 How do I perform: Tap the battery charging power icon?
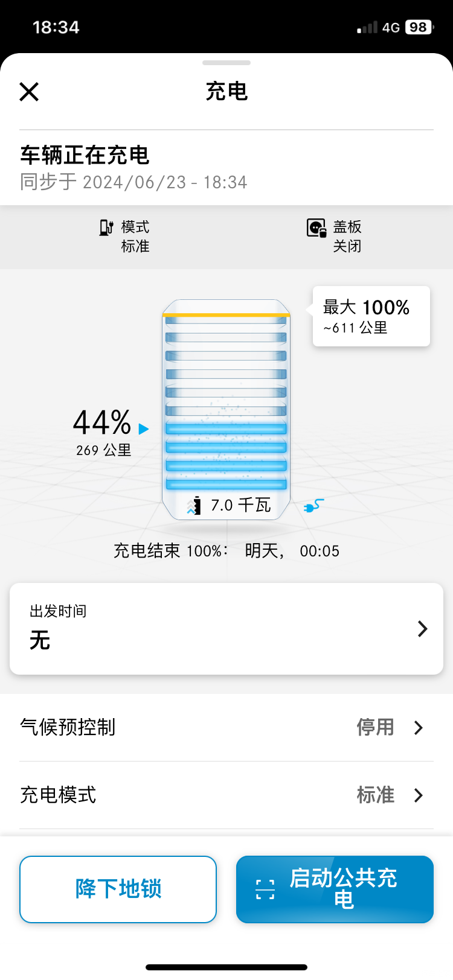click(x=194, y=506)
